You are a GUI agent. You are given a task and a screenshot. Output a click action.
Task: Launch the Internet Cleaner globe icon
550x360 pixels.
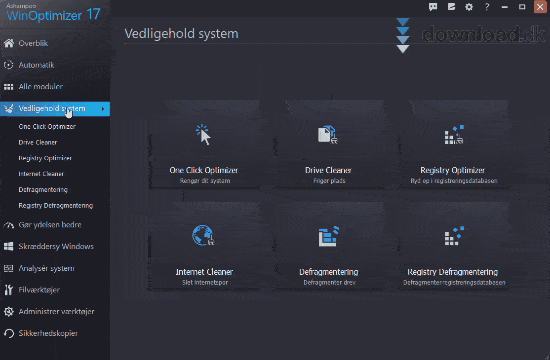pos(203,235)
